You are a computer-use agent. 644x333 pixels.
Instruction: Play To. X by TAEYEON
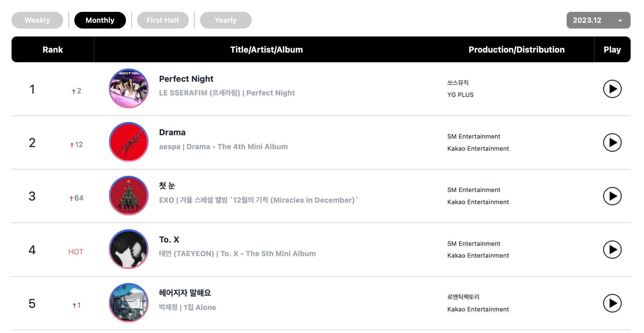pyautogui.click(x=612, y=250)
